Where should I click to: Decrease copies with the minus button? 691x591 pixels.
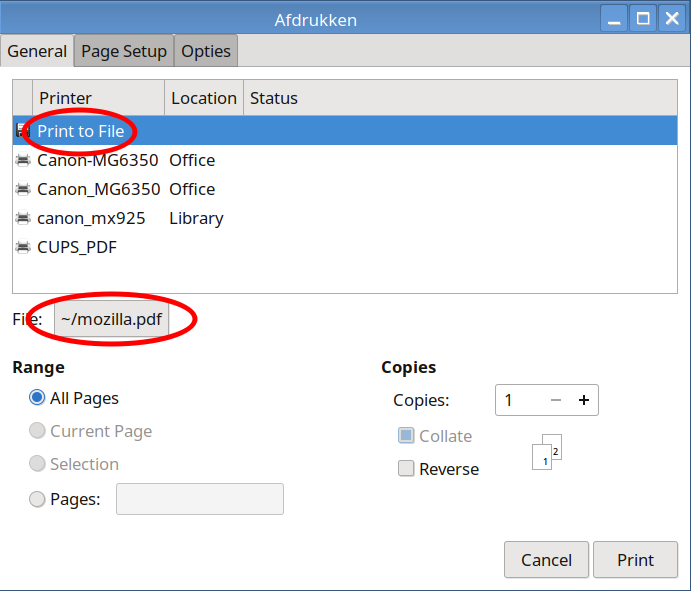pos(556,400)
